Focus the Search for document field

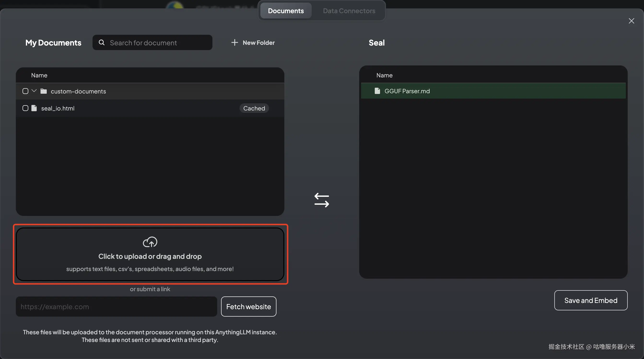point(158,43)
